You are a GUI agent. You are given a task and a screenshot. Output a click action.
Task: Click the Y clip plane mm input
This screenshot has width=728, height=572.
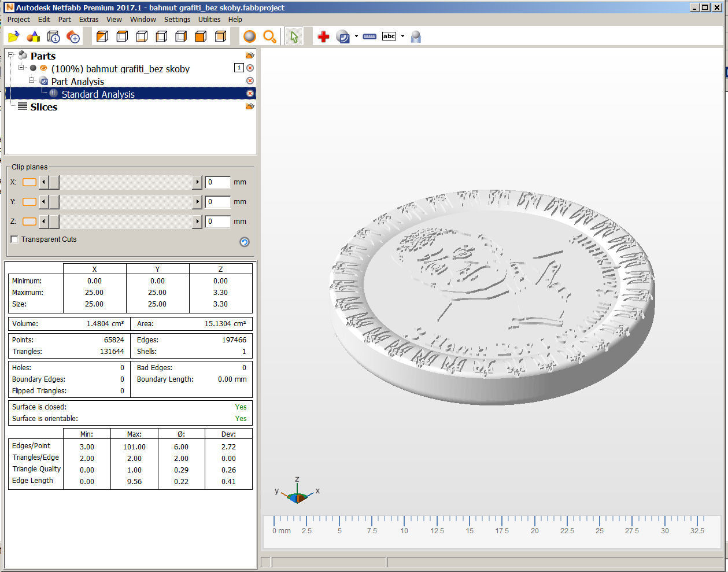[218, 202]
